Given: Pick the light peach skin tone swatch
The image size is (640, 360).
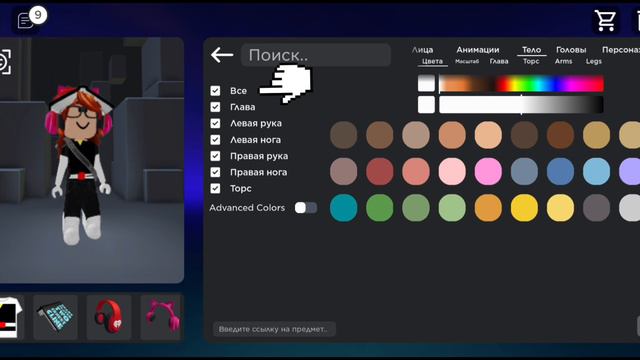Looking at the screenshot, I should pos(488,135).
